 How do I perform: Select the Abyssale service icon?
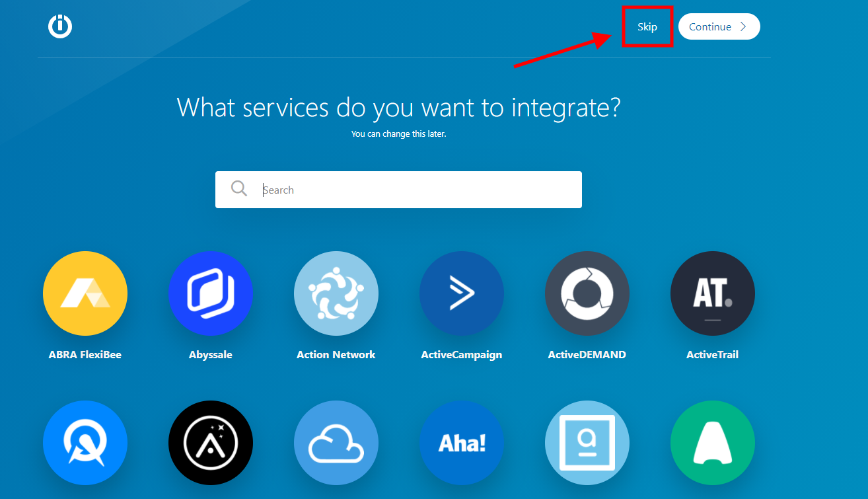point(211,293)
